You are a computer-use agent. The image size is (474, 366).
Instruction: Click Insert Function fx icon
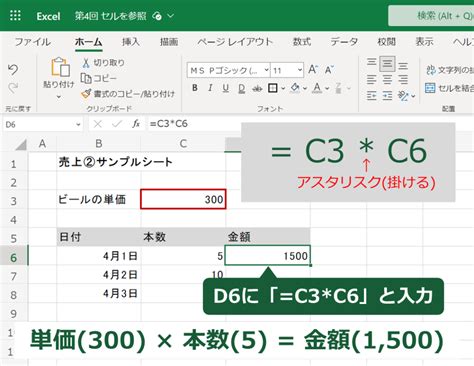136,124
